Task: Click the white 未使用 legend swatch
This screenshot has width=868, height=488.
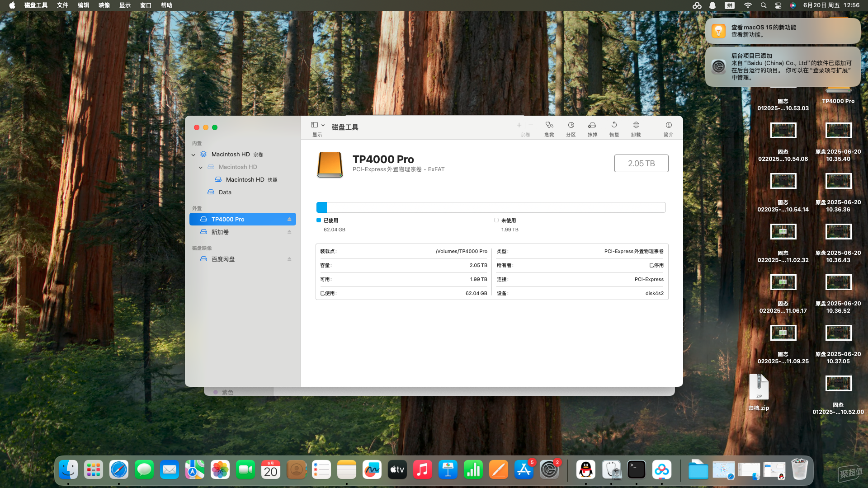Action: tap(496, 220)
